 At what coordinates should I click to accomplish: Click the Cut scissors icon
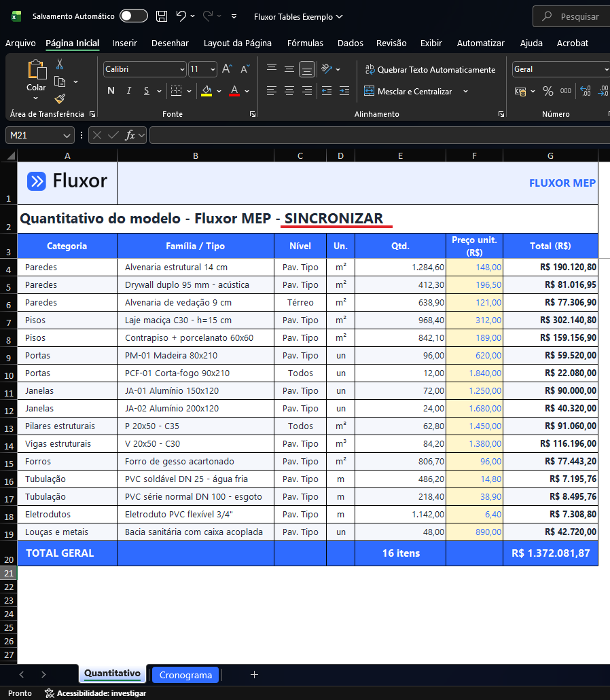(59, 65)
